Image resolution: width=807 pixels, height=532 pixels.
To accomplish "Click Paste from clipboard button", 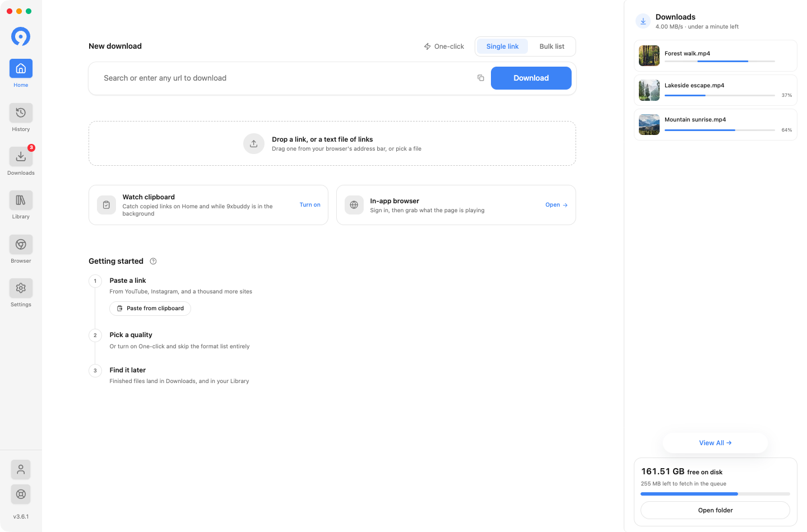I will click(150, 309).
